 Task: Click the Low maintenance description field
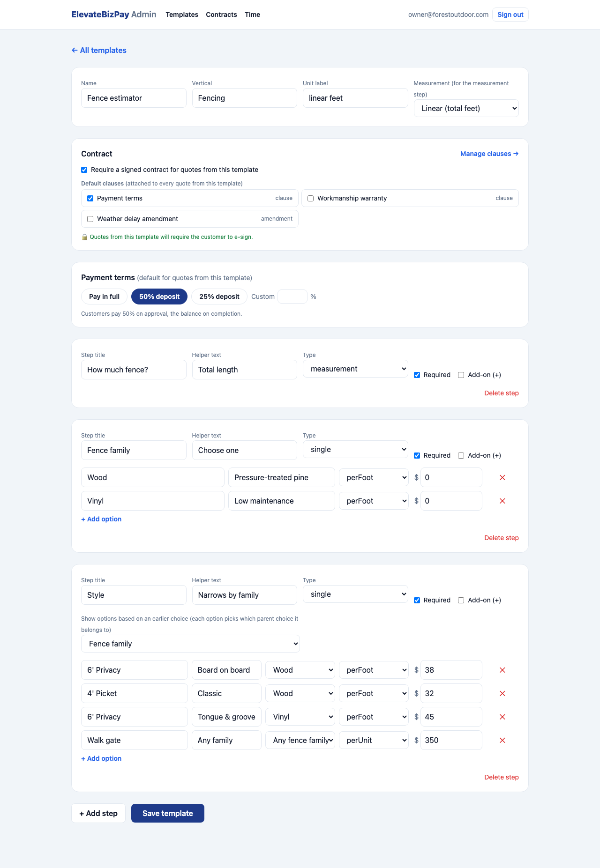click(x=282, y=501)
